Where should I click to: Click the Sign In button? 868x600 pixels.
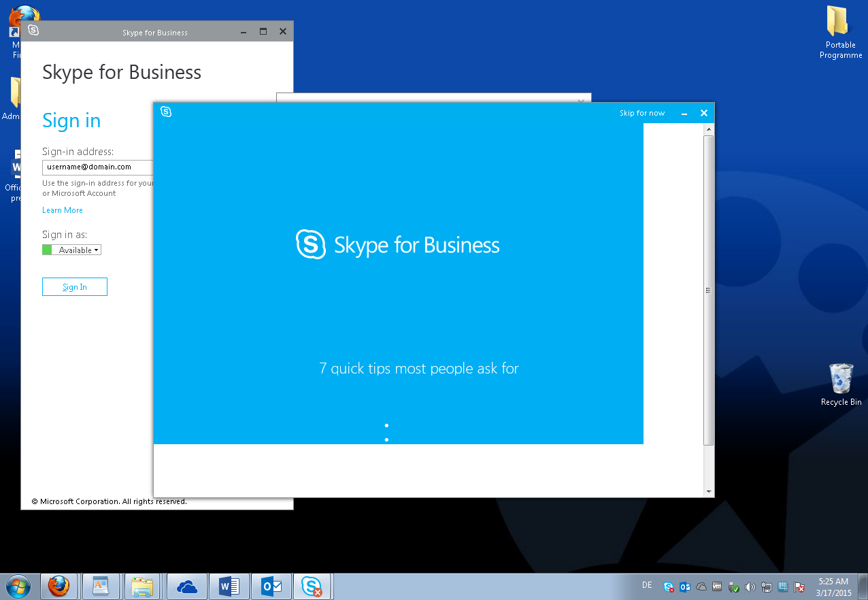pos(75,287)
